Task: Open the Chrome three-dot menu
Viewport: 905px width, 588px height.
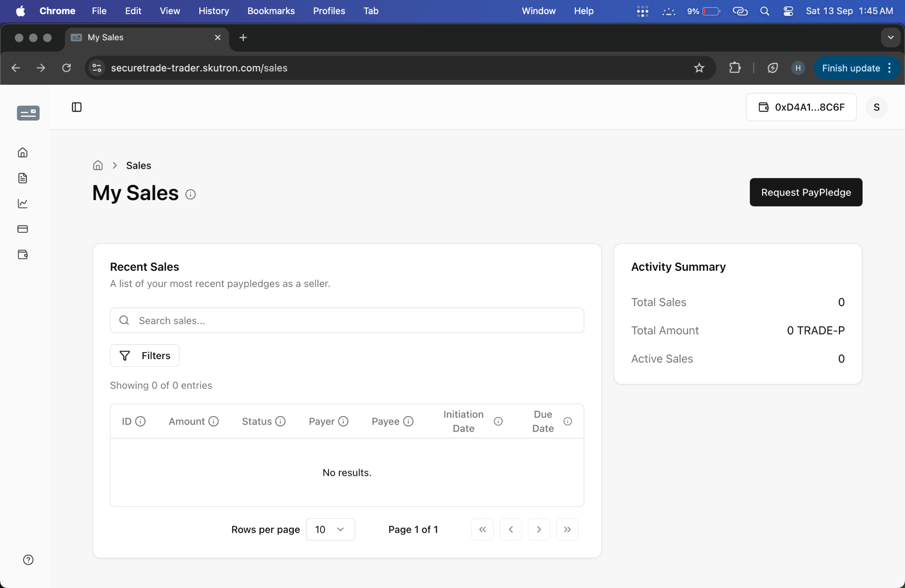Action: pyautogui.click(x=890, y=68)
